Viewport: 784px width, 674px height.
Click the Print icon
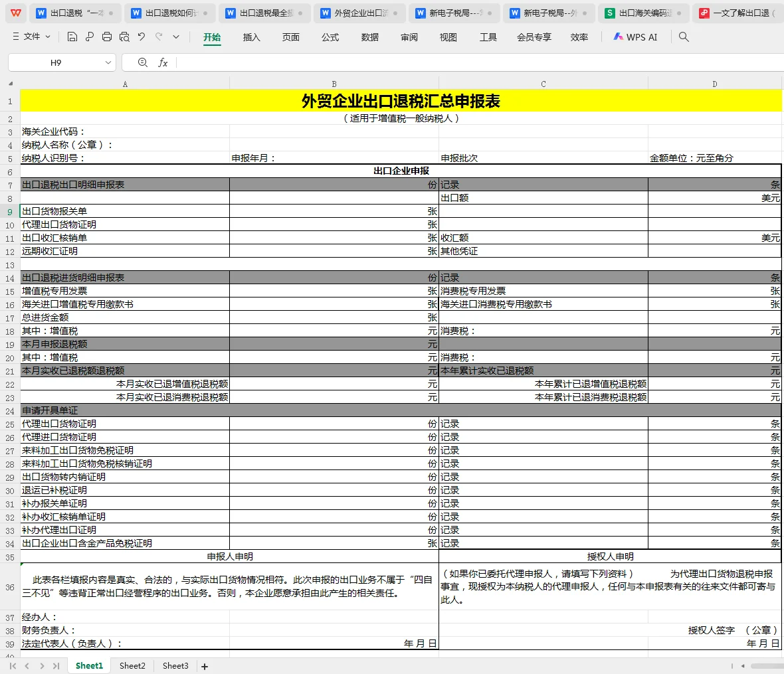tap(106, 38)
